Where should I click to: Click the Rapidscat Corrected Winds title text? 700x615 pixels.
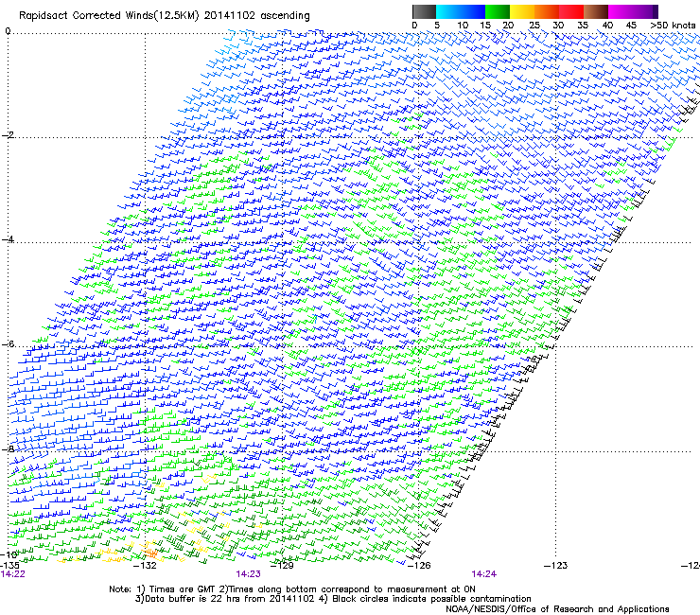165,16
